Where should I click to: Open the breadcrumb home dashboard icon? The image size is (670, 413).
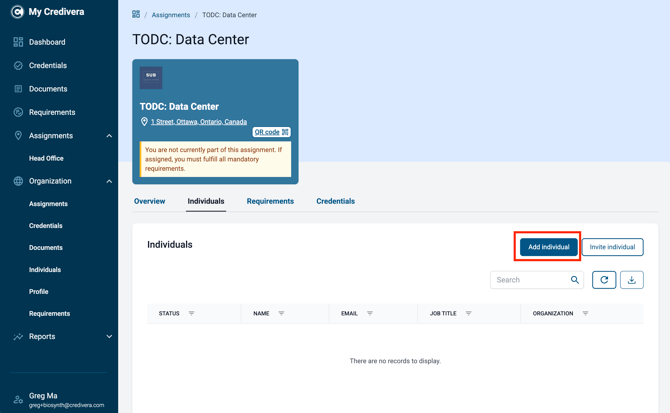pyautogui.click(x=136, y=15)
